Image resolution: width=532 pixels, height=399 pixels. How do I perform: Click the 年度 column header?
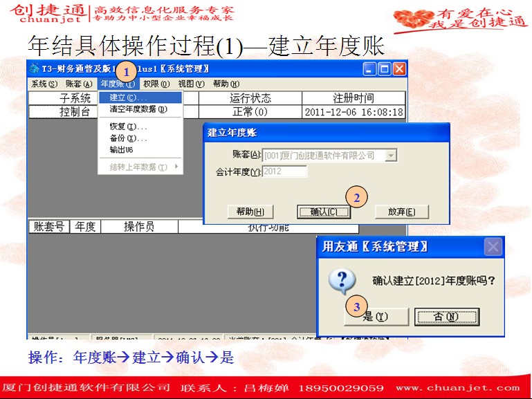[85, 226]
